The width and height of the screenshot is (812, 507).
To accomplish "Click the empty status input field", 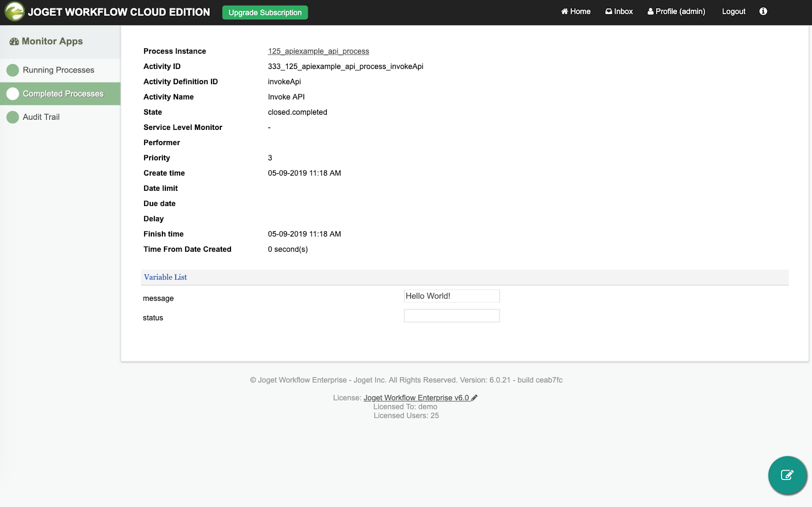I will [452, 316].
